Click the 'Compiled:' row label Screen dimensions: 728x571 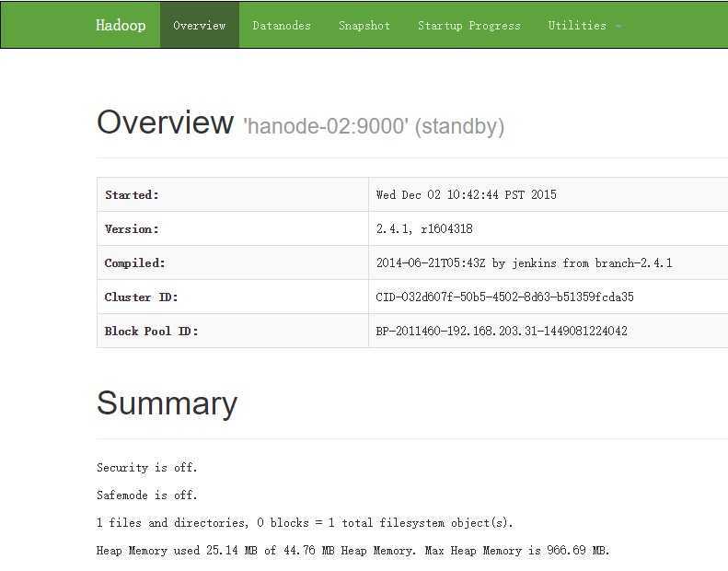coord(134,263)
